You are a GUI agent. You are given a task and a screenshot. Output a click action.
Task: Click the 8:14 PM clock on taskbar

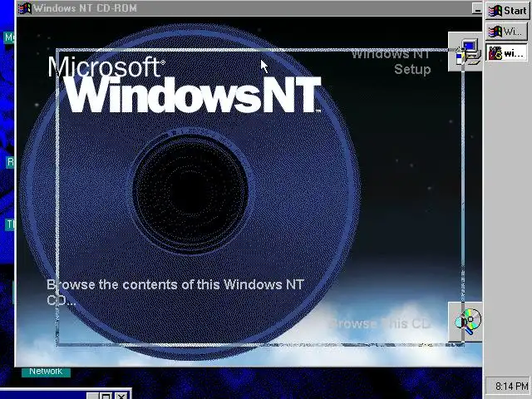(511, 386)
